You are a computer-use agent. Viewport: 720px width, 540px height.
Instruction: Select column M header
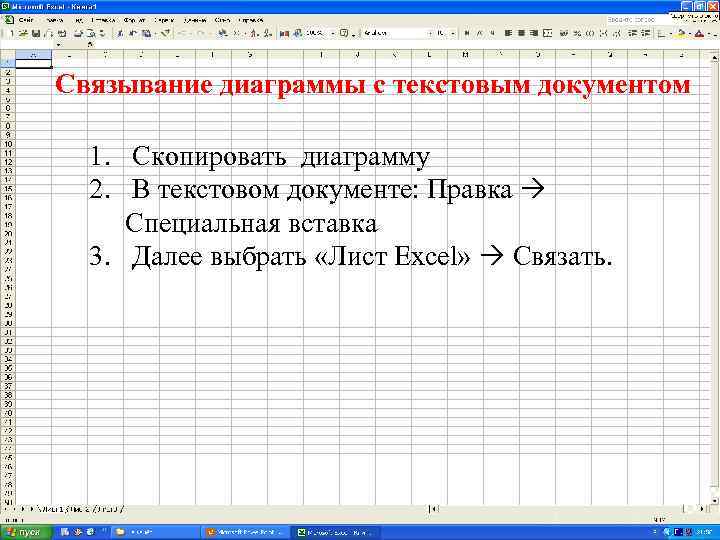coord(465,55)
